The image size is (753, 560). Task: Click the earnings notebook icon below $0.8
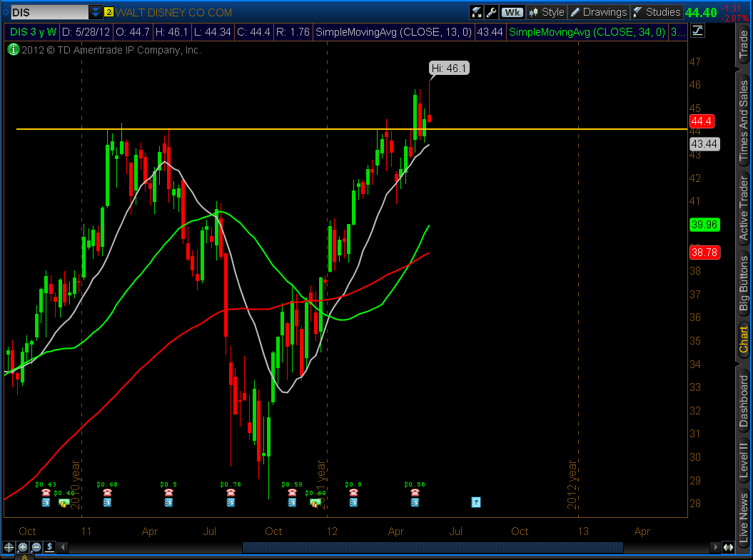[x=353, y=502]
